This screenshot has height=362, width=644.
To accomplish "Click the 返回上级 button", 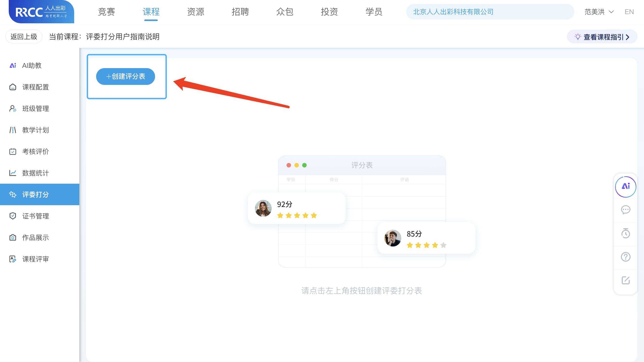I will click(24, 37).
